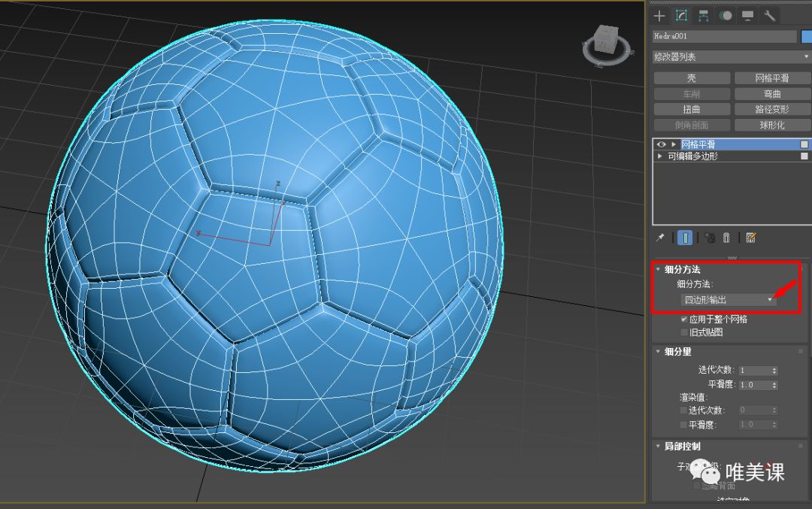
Task: Toggle the Show End Result icon
Action: coord(685,238)
